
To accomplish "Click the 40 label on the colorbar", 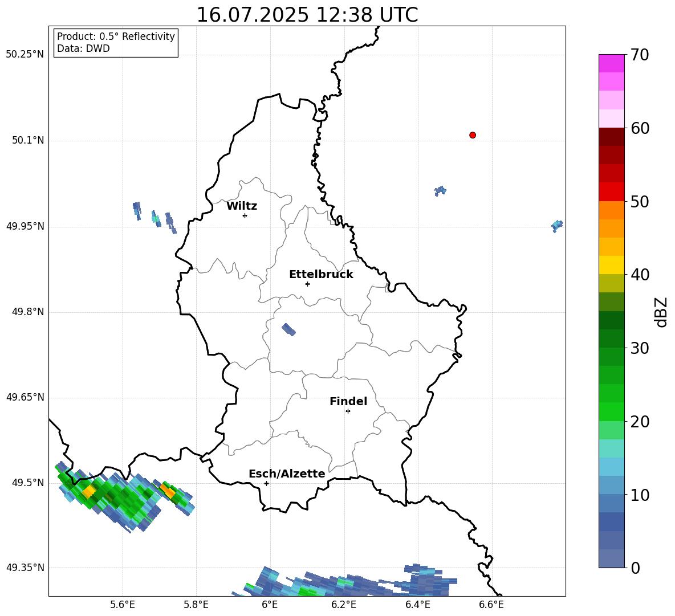I will point(640,275).
